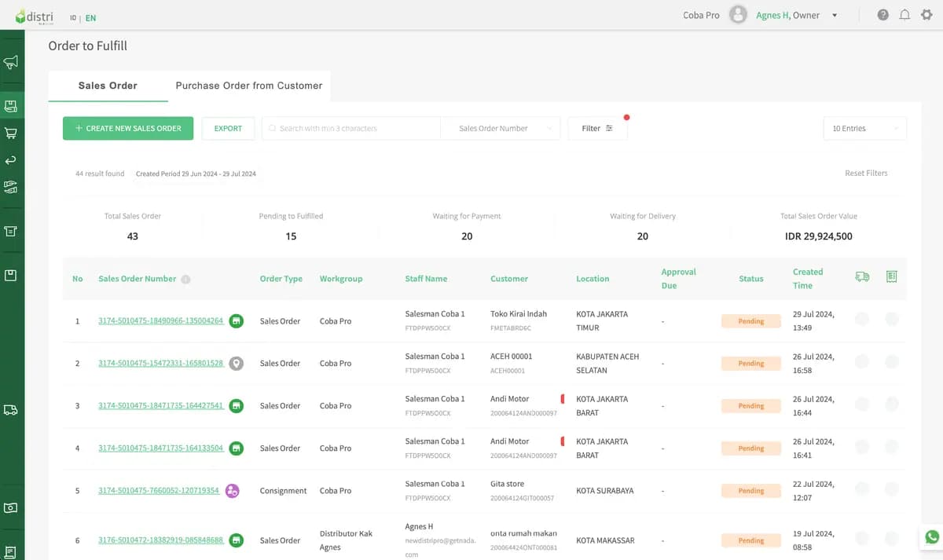Open the notifications bell
The height and width of the screenshot is (560, 943).
[904, 15]
